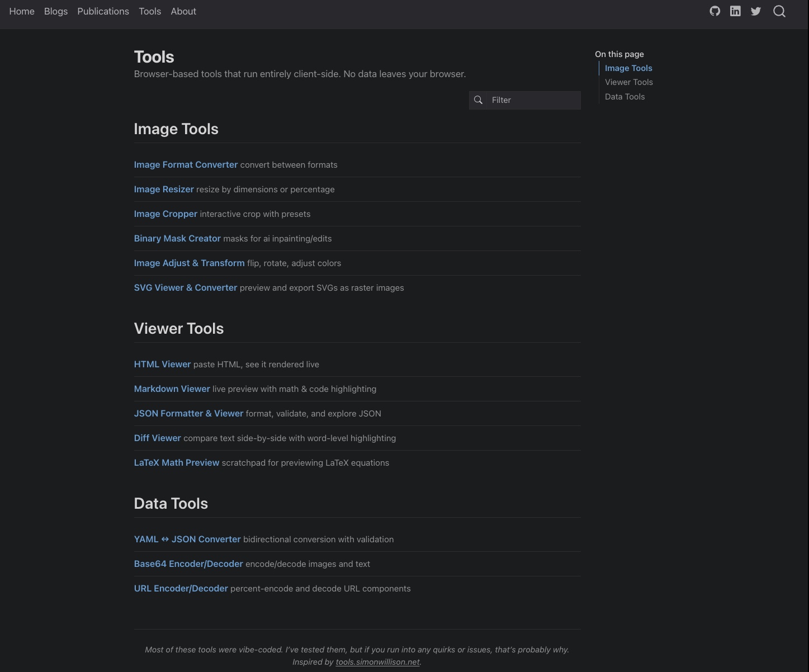Open the Base64 Encoder/Decoder tool
Image resolution: width=809 pixels, height=672 pixels.
[188, 564]
